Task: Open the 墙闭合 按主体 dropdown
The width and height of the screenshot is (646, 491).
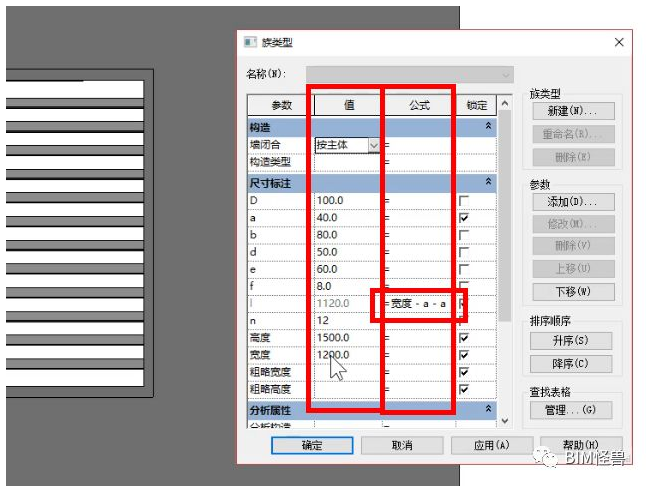Action: click(x=374, y=145)
